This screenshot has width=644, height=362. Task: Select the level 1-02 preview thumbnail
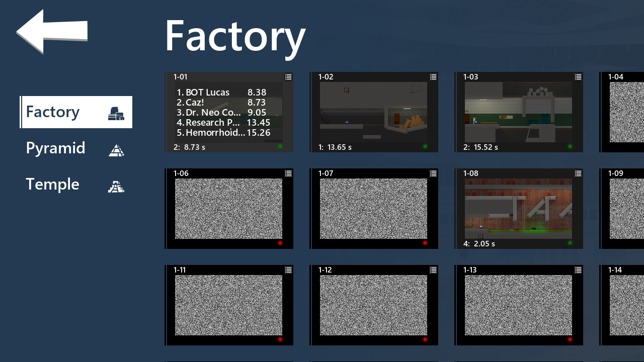(x=373, y=112)
